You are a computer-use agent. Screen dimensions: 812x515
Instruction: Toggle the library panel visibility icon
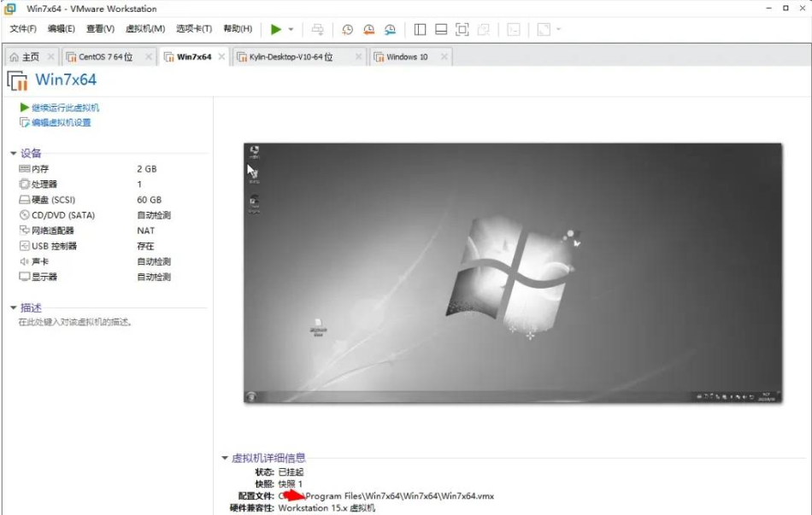[419, 29]
